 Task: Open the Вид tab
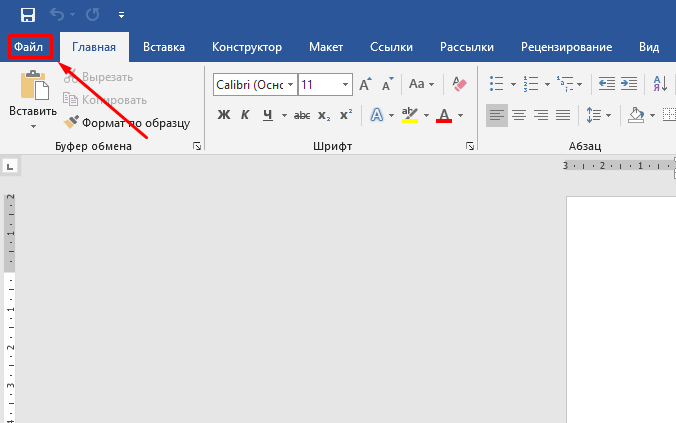click(x=648, y=47)
